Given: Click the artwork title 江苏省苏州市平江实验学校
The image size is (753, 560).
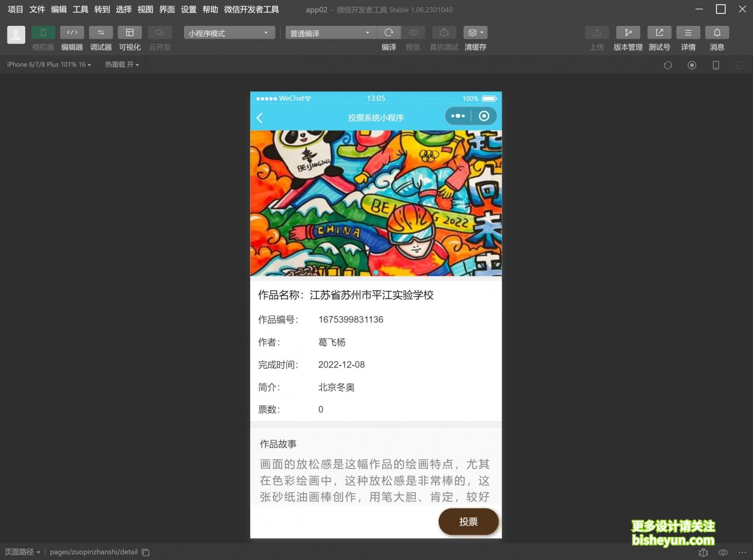Looking at the screenshot, I should pos(372,295).
